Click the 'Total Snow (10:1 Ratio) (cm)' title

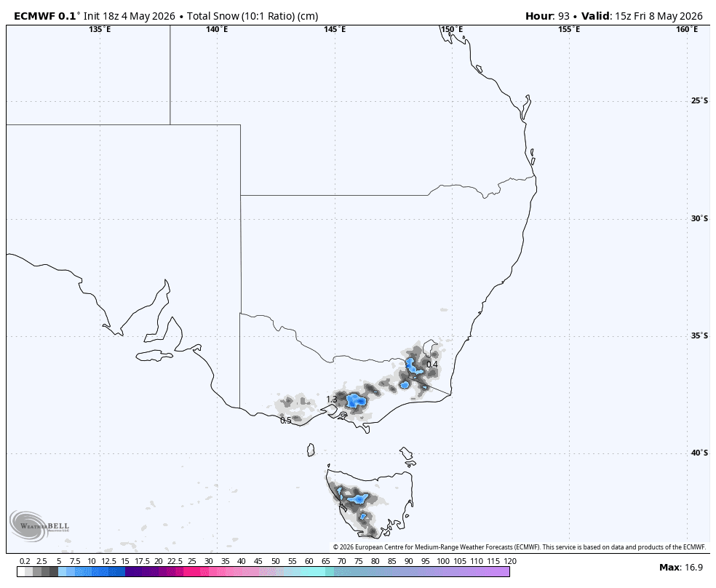pyautogui.click(x=252, y=16)
